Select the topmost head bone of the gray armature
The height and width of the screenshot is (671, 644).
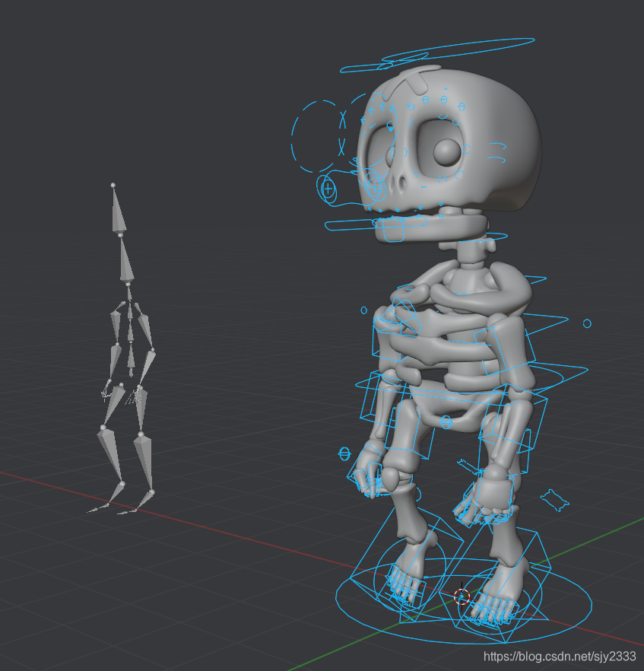tap(118, 209)
